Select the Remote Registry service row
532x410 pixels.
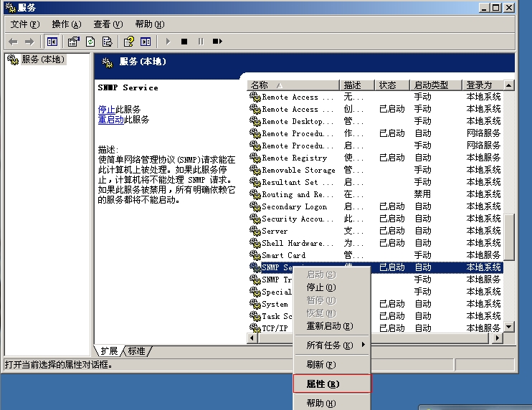tap(376, 158)
